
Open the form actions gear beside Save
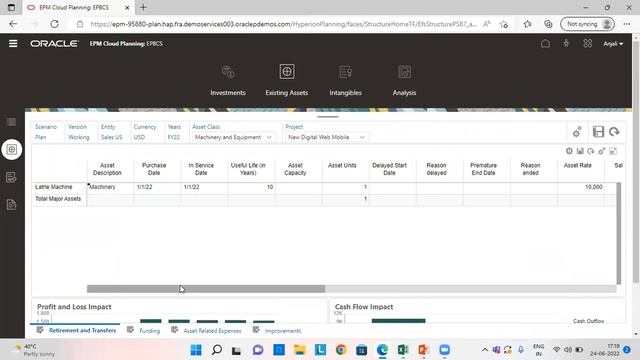coord(577,132)
